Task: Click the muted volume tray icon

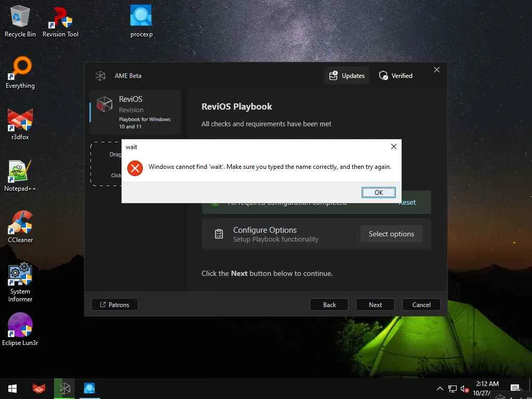Action: point(464,389)
